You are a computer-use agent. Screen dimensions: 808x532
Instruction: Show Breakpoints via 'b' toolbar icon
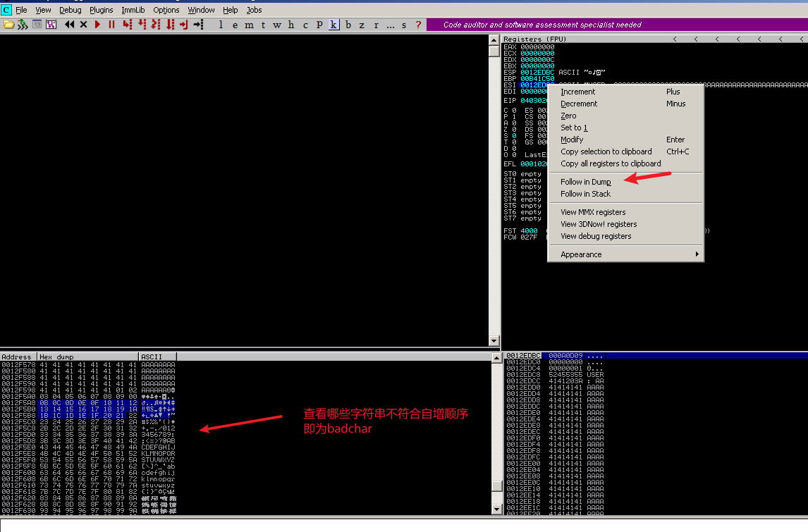348,24
